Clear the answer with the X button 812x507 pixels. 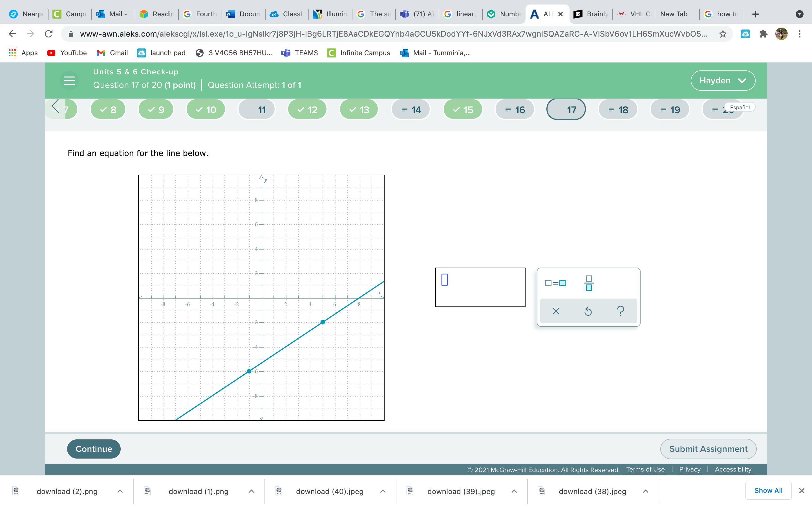pos(556,311)
